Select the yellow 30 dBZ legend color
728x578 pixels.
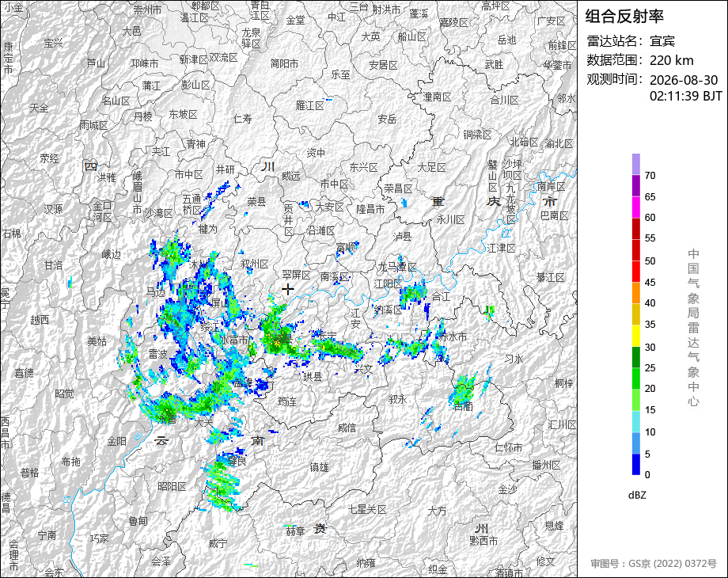[636, 336]
